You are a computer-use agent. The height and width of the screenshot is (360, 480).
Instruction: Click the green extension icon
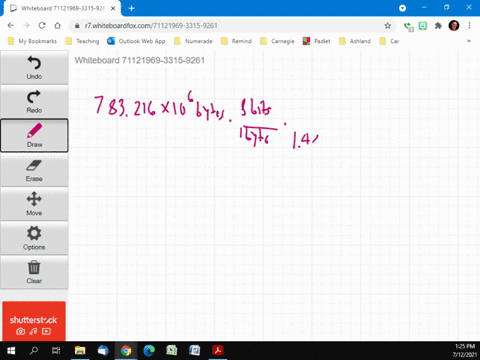click(423, 26)
